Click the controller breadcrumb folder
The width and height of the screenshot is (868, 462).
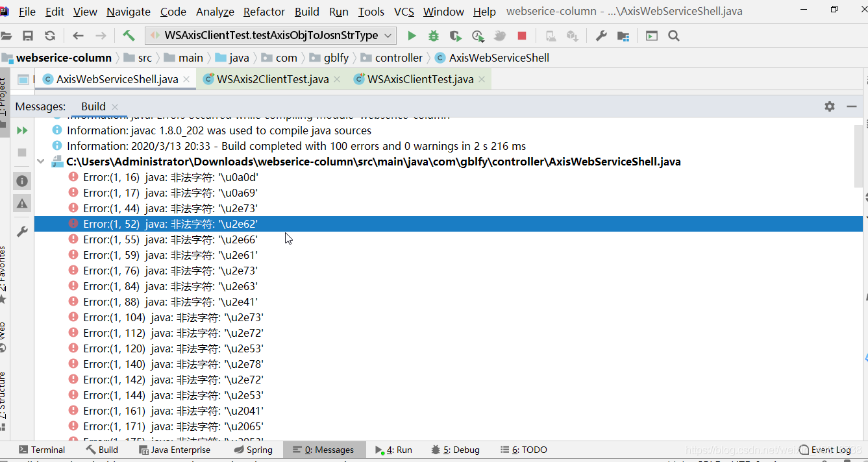(391, 58)
